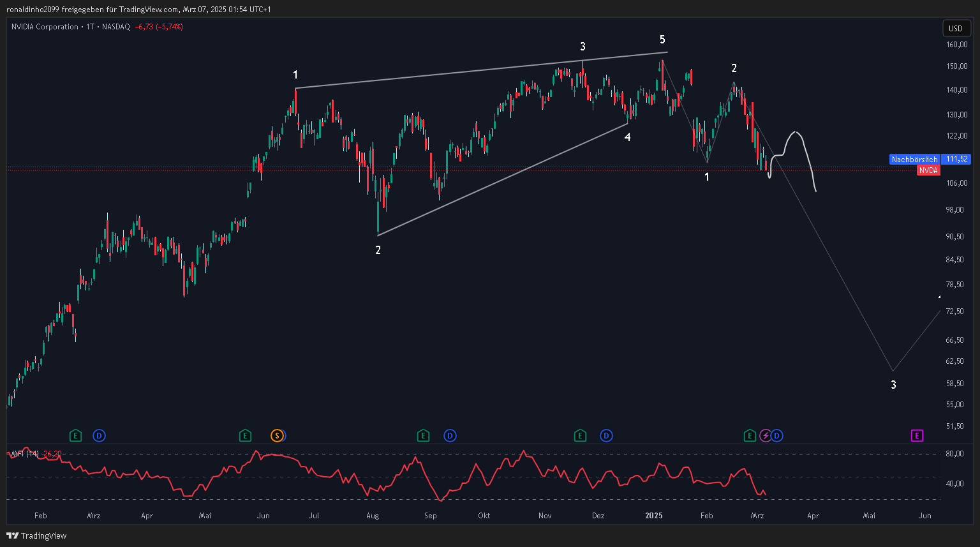Select the wave label 5 at the chart top
The height and width of the screenshot is (547, 980).
coord(662,40)
